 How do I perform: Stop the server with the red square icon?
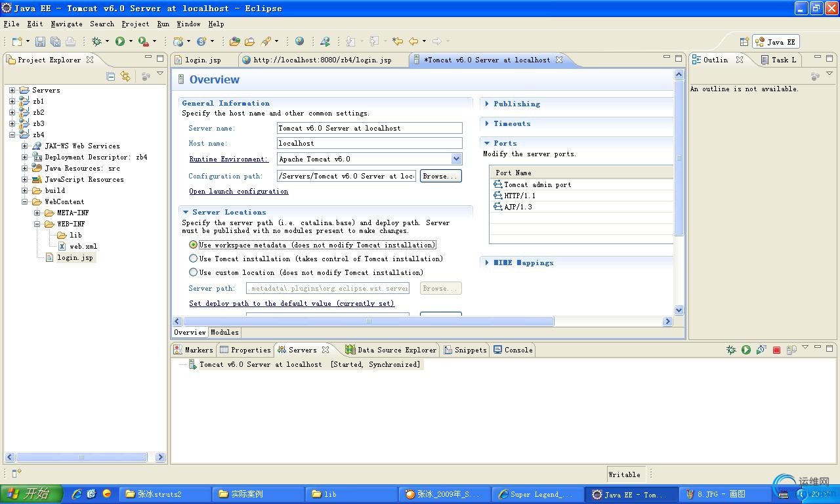click(776, 350)
